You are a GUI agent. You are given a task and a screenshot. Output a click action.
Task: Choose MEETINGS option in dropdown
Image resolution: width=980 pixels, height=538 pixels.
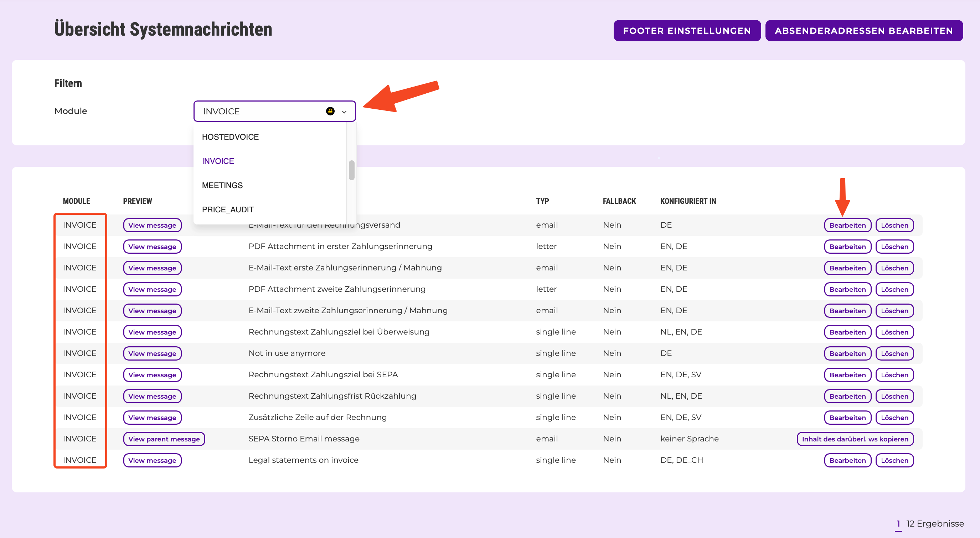click(222, 185)
